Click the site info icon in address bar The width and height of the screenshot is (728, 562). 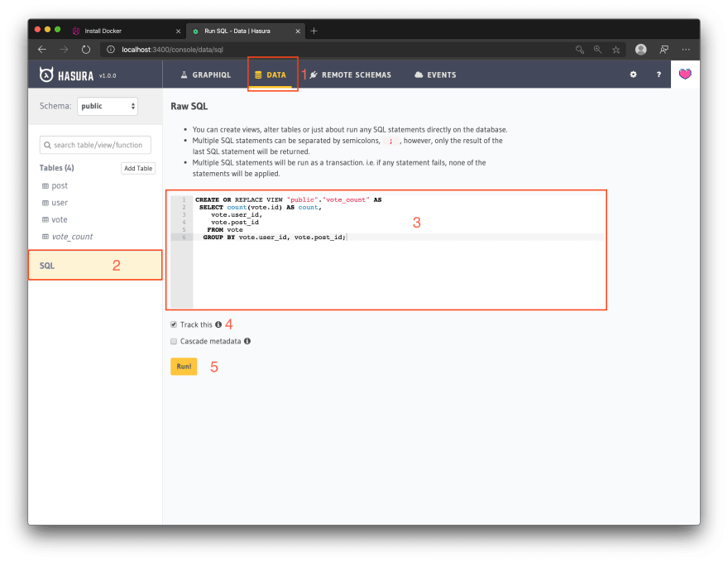[x=111, y=49]
